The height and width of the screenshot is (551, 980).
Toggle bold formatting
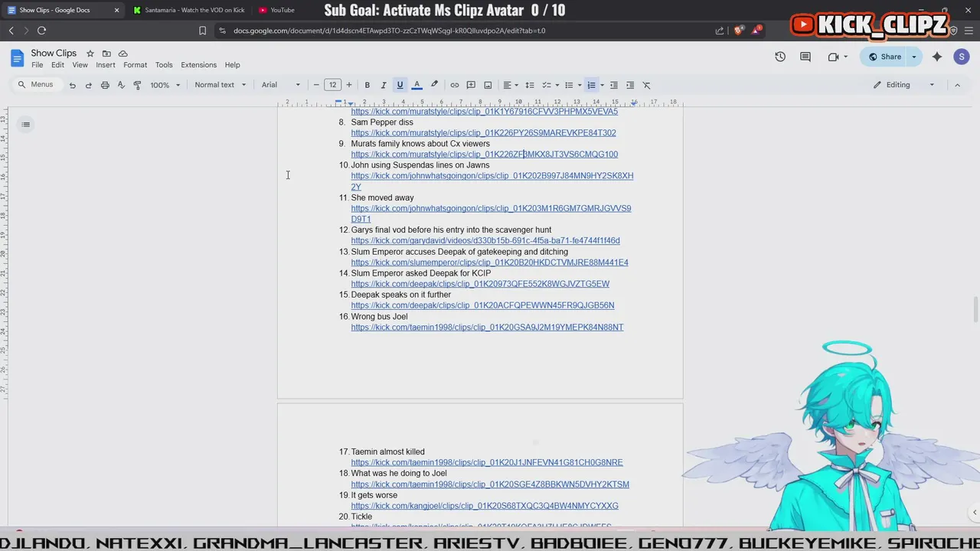click(367, 85)
